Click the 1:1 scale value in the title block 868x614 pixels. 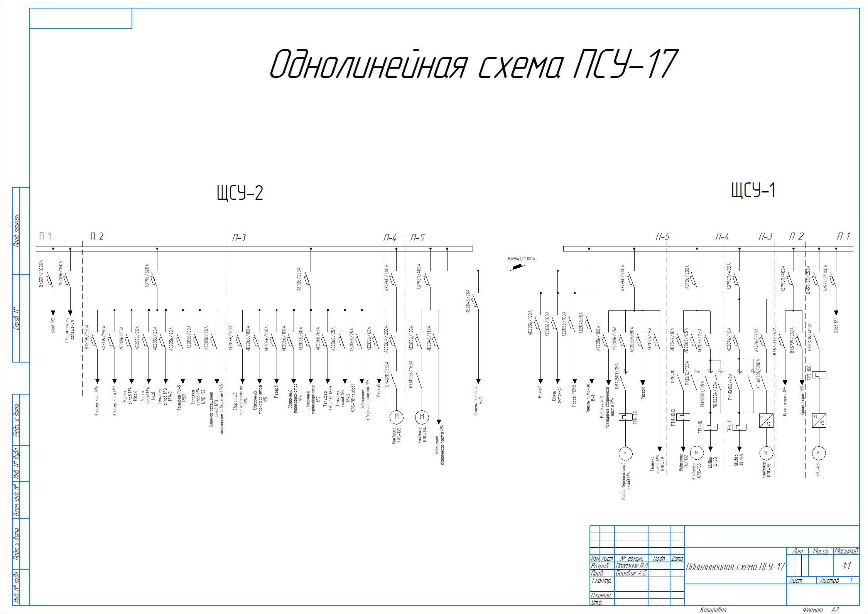[x=846, y=566]
